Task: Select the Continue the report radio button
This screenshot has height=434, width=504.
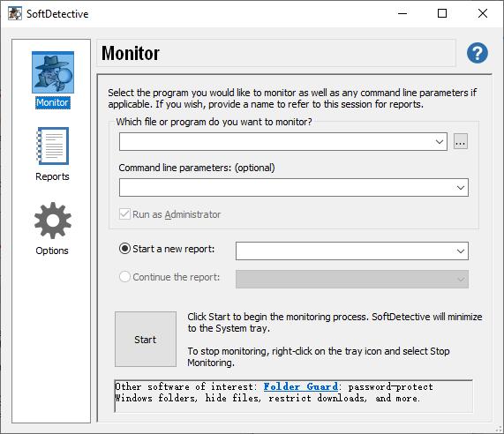Action: (124, 277)
